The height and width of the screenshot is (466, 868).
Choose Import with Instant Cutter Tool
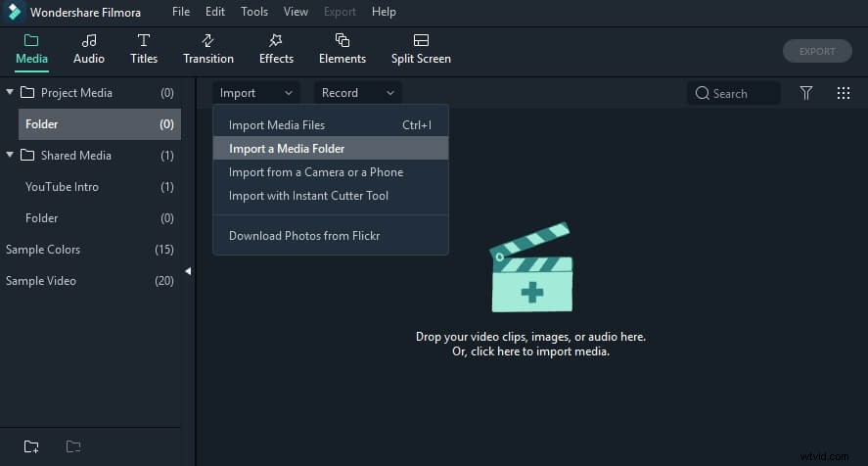point(331,196)
